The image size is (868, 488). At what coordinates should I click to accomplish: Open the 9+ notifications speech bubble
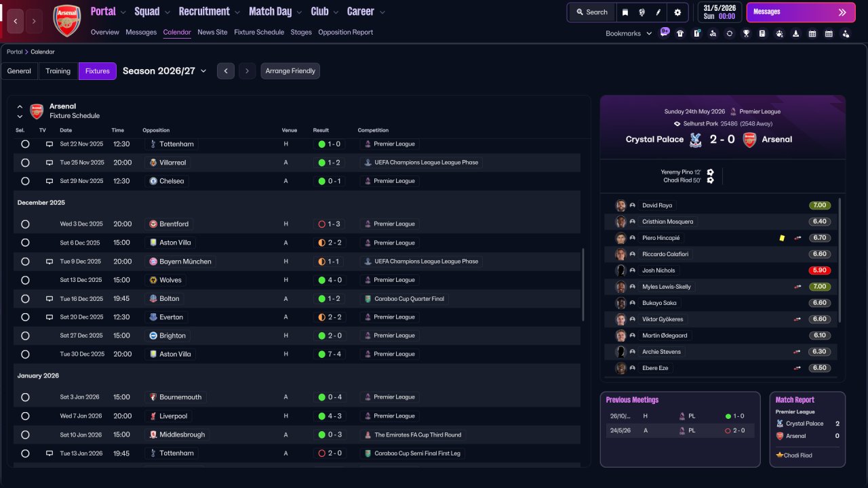click(x=665, y=31)
